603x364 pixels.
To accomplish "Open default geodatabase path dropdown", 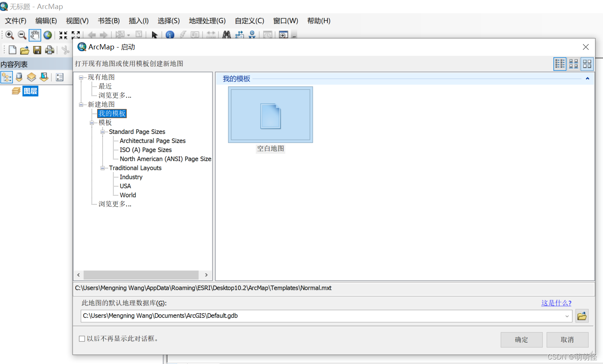I will coord(567,316).
